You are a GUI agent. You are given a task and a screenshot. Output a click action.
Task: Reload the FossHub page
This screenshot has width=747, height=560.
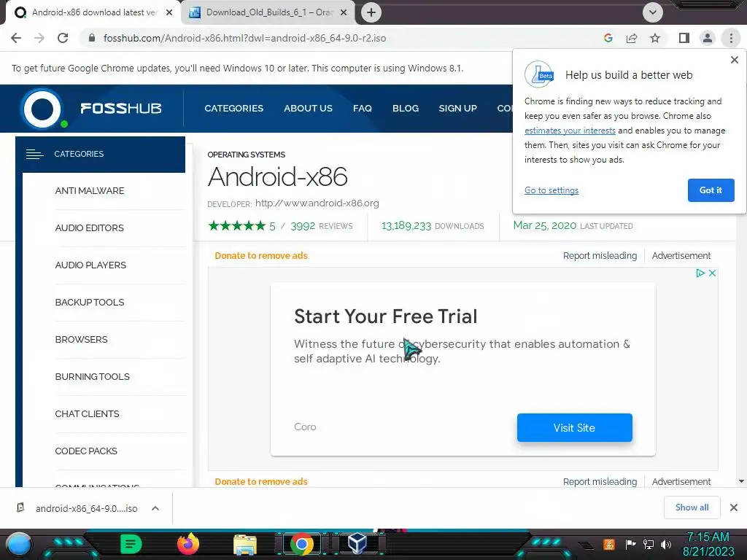(63, 38)
